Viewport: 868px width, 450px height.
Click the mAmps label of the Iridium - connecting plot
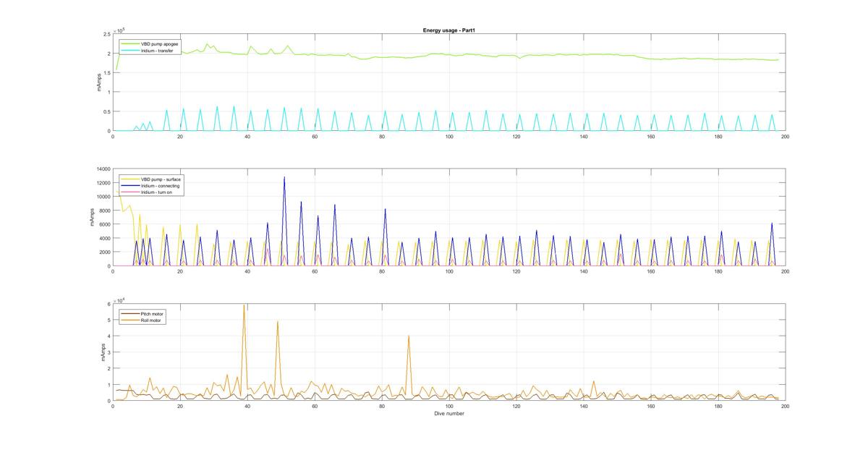[93, 218]
